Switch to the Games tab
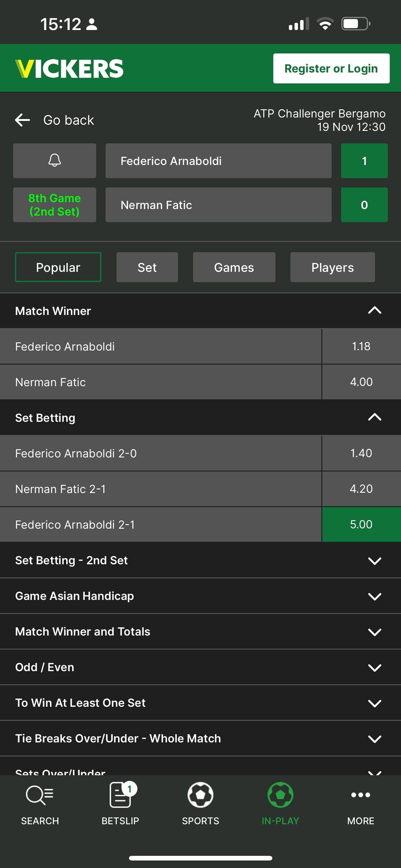The image size is (401, 868). coord(234,267)
